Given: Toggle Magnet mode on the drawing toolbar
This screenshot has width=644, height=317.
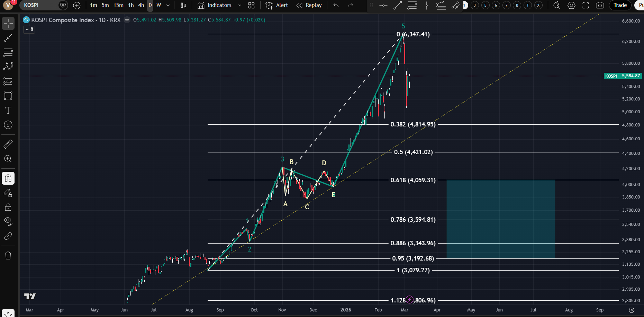Looking at the screenshot, I should coord(8,178).
